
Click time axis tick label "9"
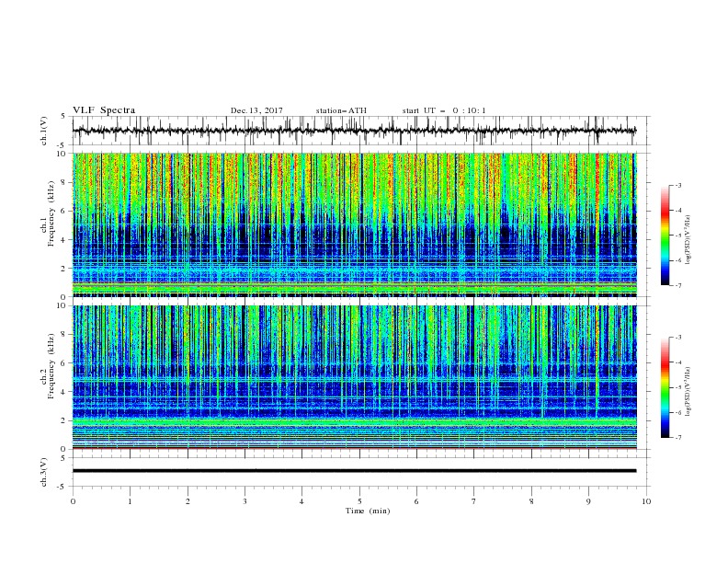[x=588, y=501]
